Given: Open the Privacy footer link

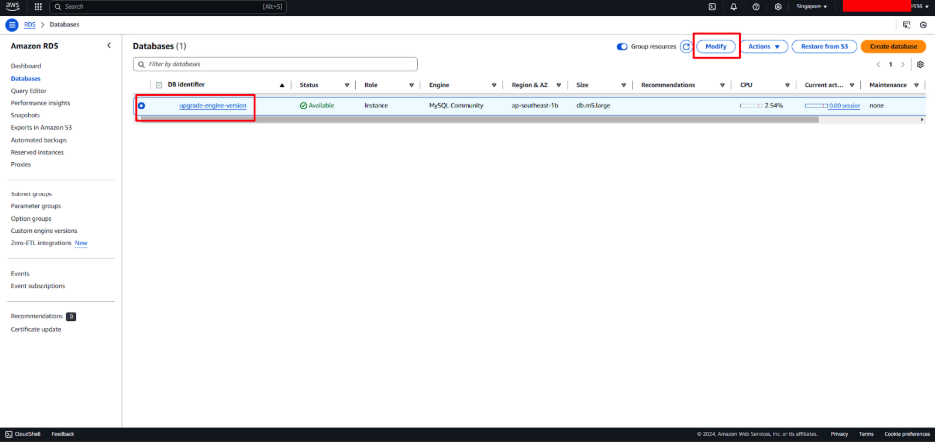Looking at the screenshot, I should [x=839, y=434].
